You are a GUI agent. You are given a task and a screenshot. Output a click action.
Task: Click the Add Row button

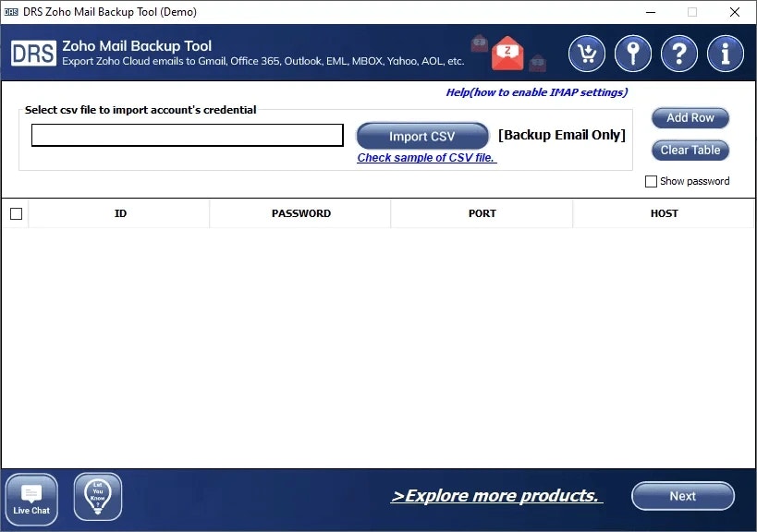[x=690, y=117]
